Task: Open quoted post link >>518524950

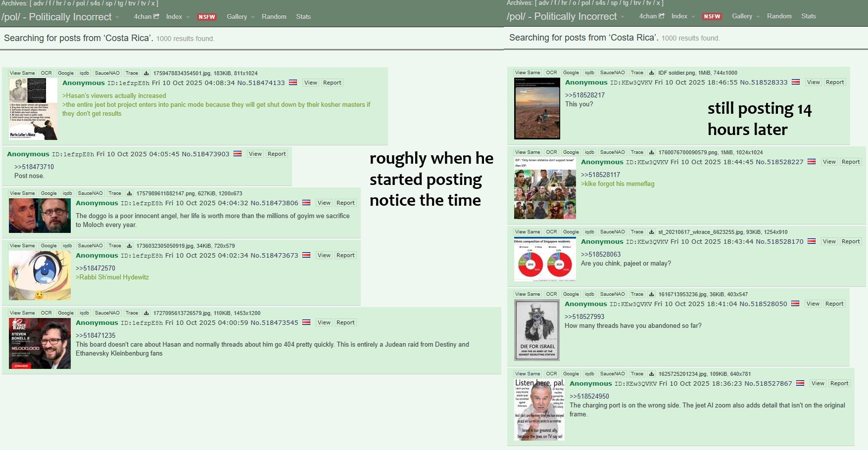Action: [x=589, y=397]
